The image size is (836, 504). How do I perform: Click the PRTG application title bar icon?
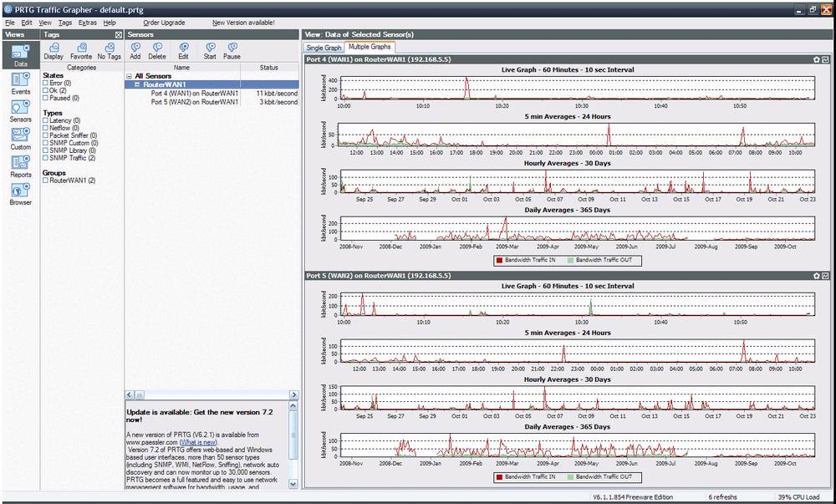tap(8, 9)
